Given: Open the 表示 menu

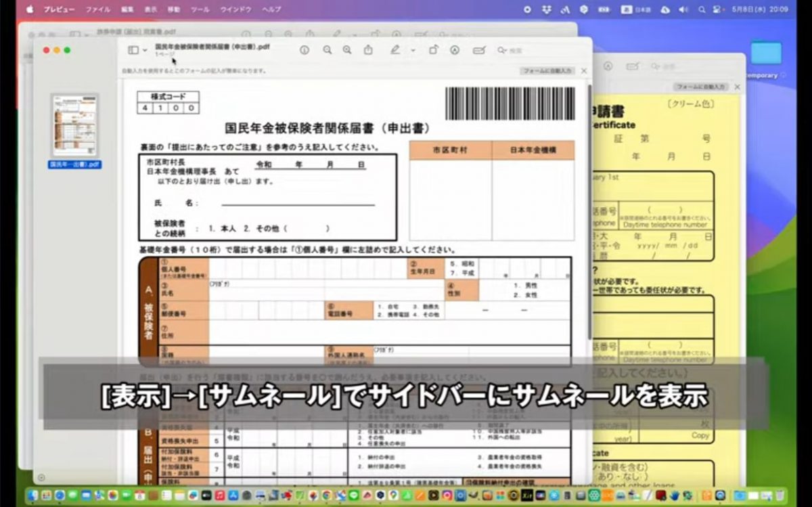Looking at the screenshot, I should [x=150, y=9].
